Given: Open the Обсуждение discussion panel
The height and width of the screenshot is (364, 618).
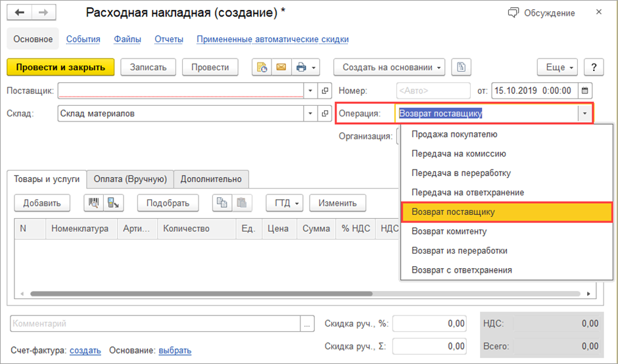Looking at the screenshot, I should [542, 13].
